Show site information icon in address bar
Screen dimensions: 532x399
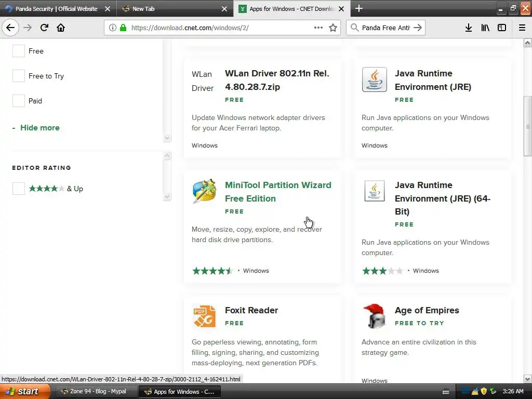click(x=112, y=28)
